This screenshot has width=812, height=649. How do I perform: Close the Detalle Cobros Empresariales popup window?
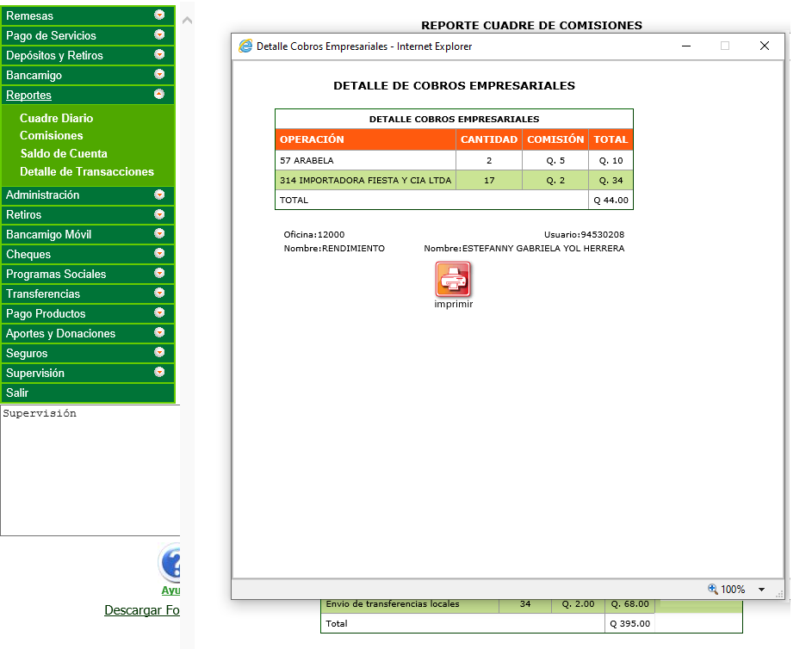point(764,46)
